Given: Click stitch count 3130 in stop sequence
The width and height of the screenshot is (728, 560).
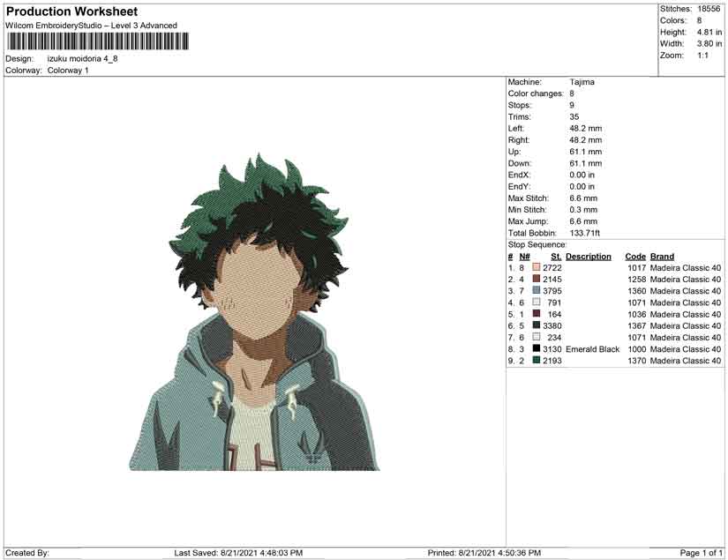Looking at the screenshot, I should 552,349.
